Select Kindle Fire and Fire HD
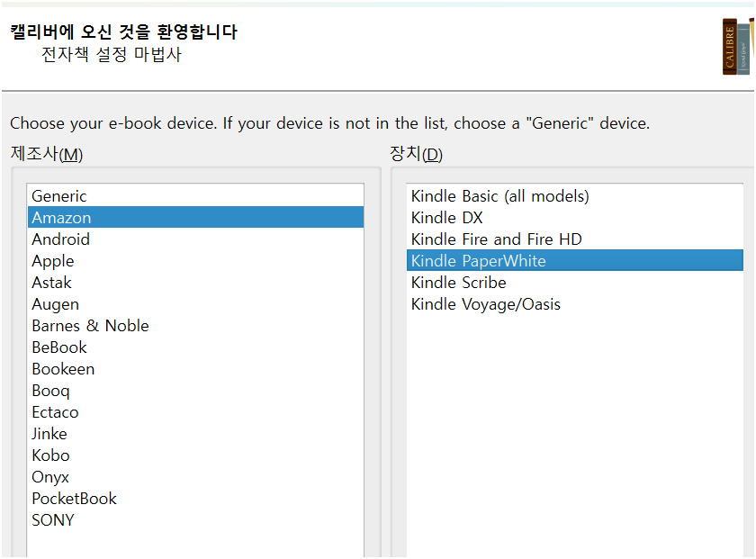The height and width of the screenshot is (559, 756). pos(575,239)
